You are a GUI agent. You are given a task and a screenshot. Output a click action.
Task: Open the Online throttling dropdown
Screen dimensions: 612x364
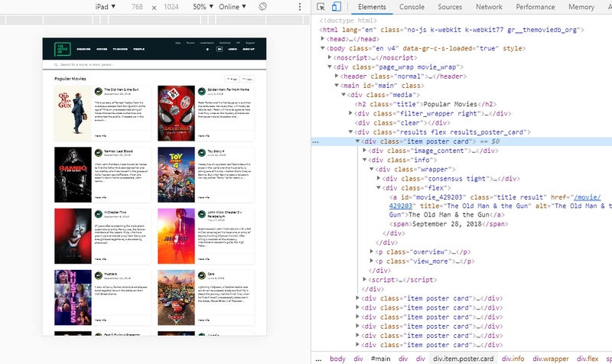(x=236, y=7)
